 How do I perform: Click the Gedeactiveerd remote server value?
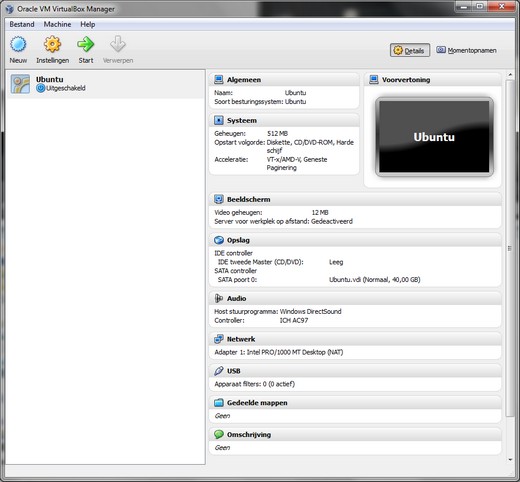pos(332,221)
